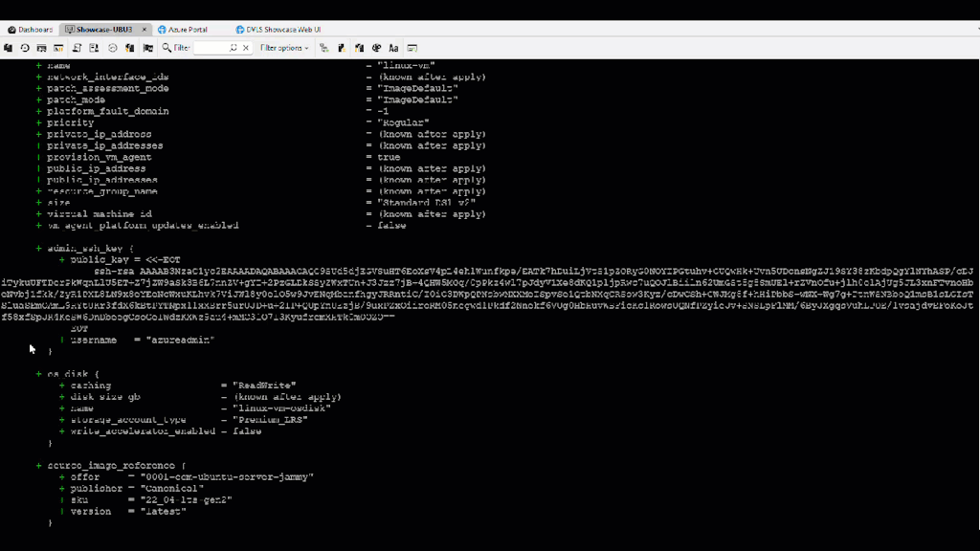Open the Filter options dropdown

[282, 48]
